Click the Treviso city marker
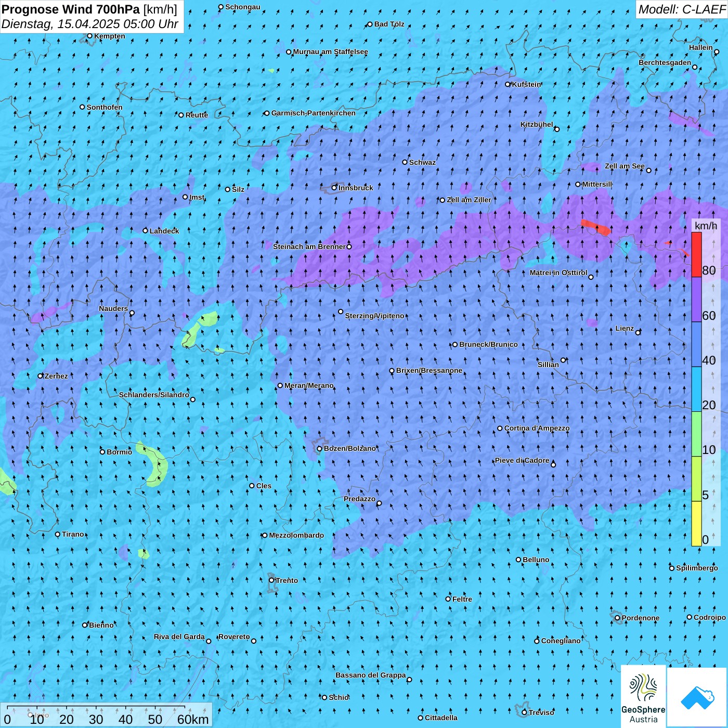Screen dimensions: 728x728 click(x=524, y=712)
